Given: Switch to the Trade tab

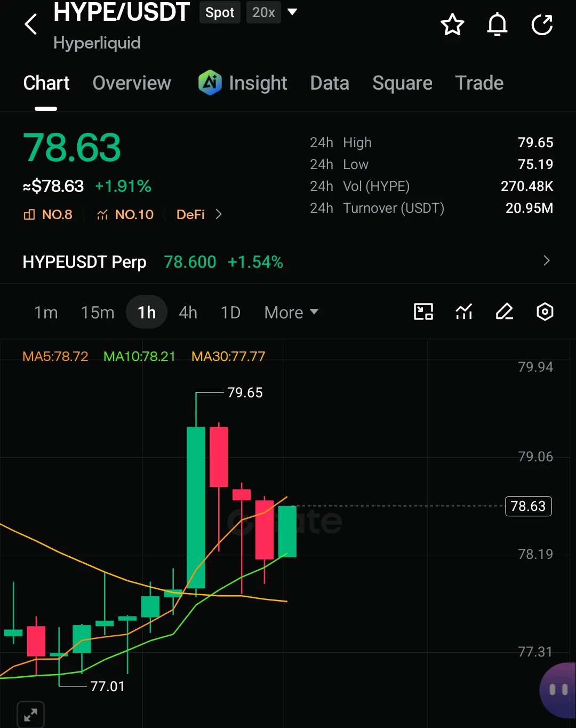Looking at the screenshot, I should [479, 83].
